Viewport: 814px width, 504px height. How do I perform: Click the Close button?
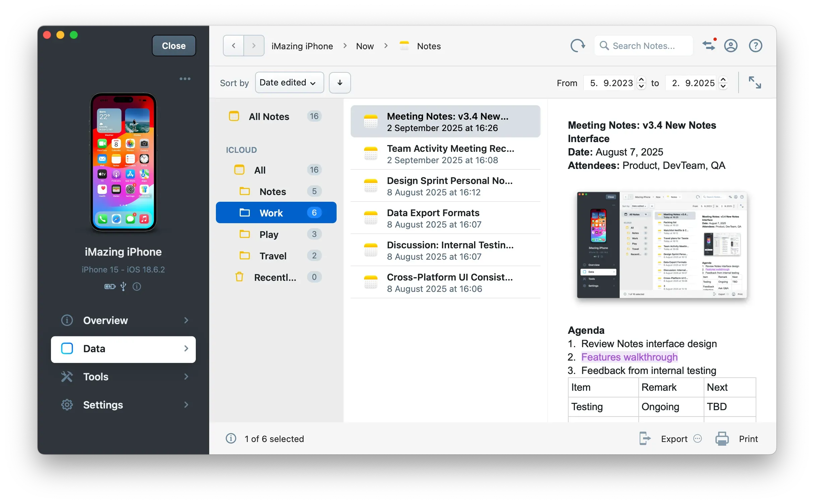pos(174,46)
